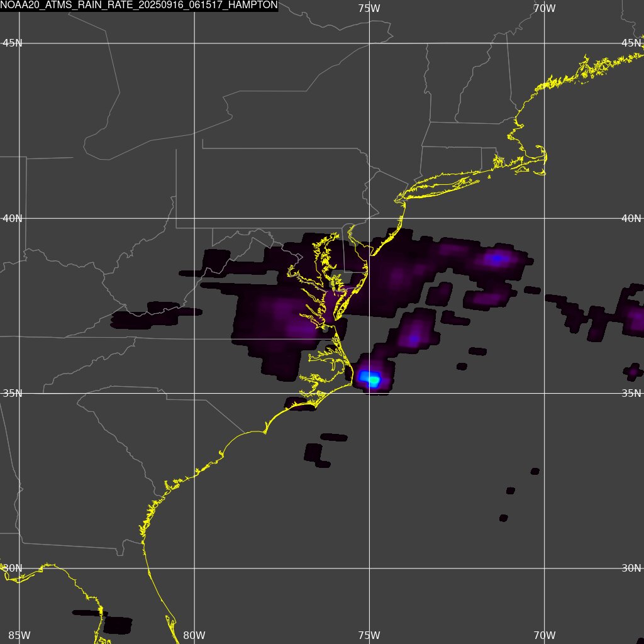Screen dimensions: 644x644
Task: Click the 45N label on the right edge
Action: pyautogui.click(x=631, y=43)
